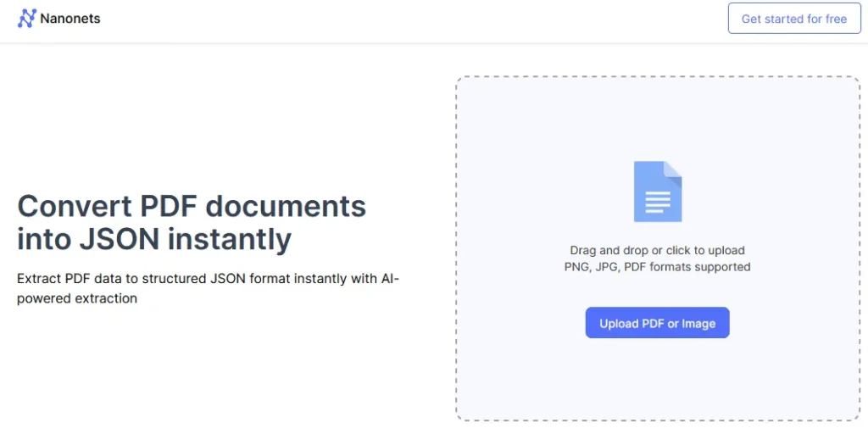Click the 'Drag and drop or click to upload' text

[x=657, y=251]
